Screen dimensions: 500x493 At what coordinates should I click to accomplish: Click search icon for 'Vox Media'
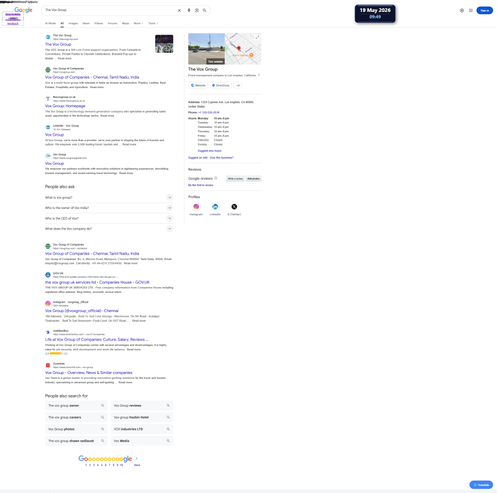click(x=168, y=441)
